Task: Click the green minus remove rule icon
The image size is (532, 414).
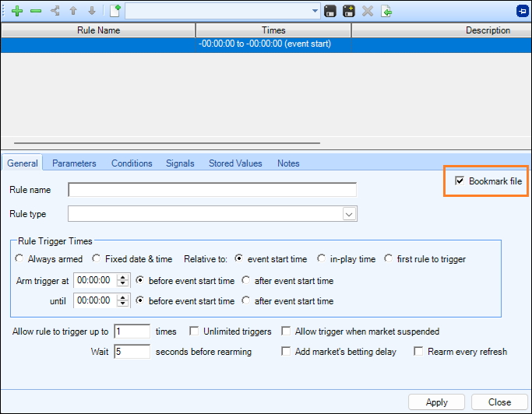Action: coord(35,11)
